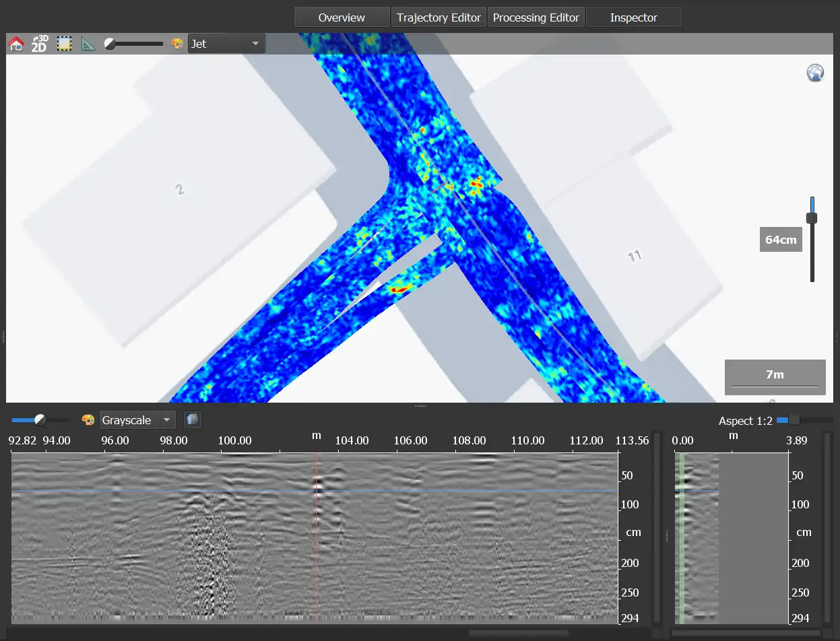Click the 64cm depth label
Image resolution: width=840 pixels, height=641 pixels.
click(x=781, y=240)
